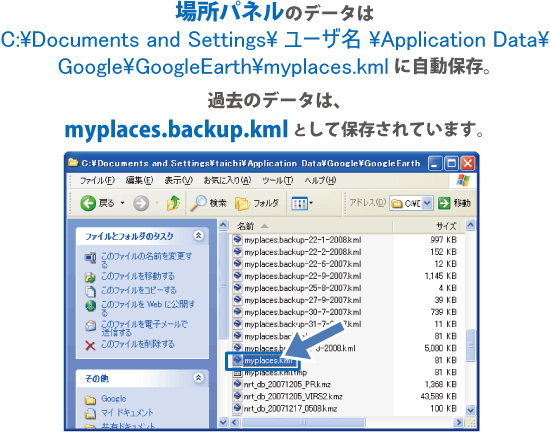Click file list scroll up arrow
The image size is (550, 432).
pyautogui.click(x=470, y=225)
